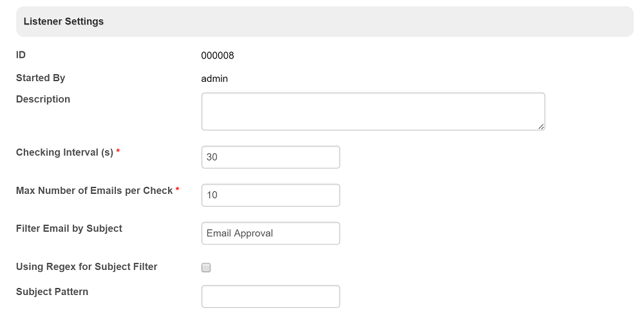The width and height of the screenshot is (644, 315).
Task: Click the ID value 000008
Action: [x=218, y=55]
